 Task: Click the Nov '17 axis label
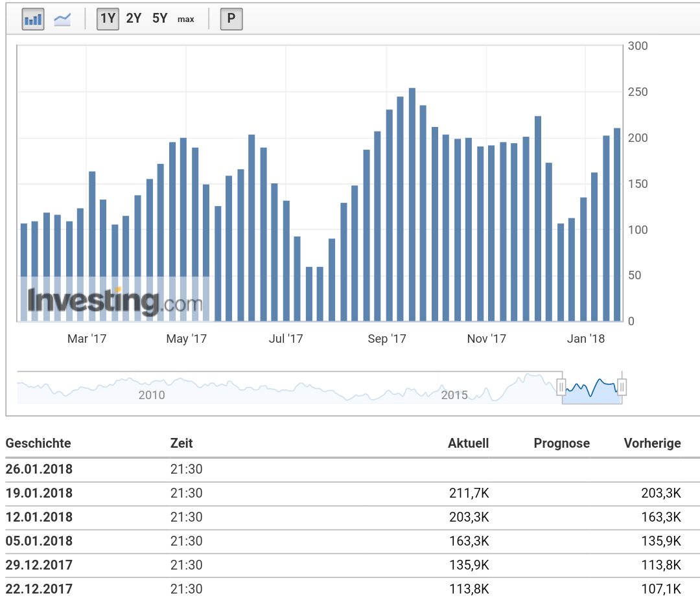click(x=486, y=339)
